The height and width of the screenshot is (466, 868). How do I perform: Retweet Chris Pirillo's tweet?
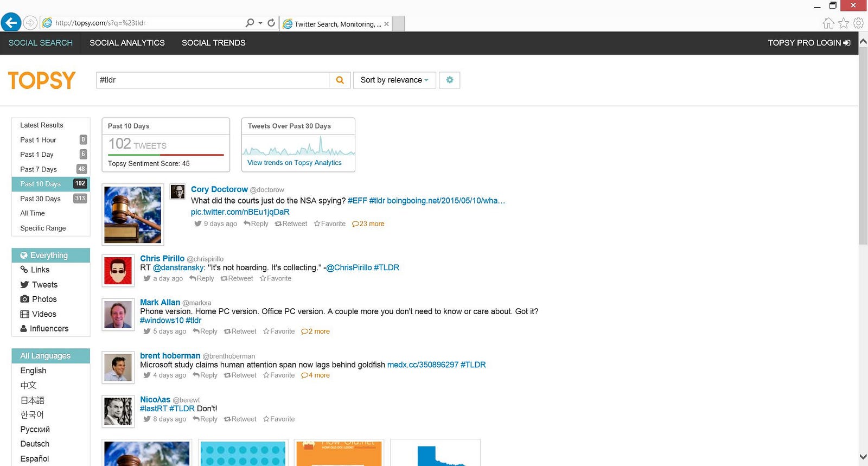pyautogui.click(x=237, y=278)
